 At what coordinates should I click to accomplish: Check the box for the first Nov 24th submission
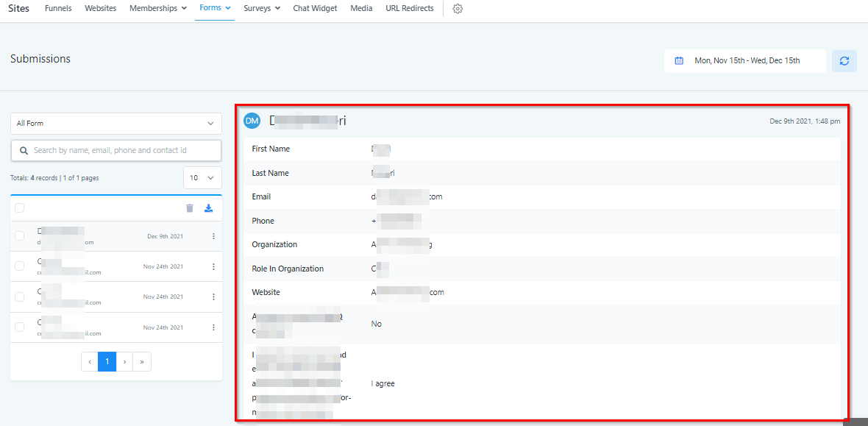coord(20,266)
